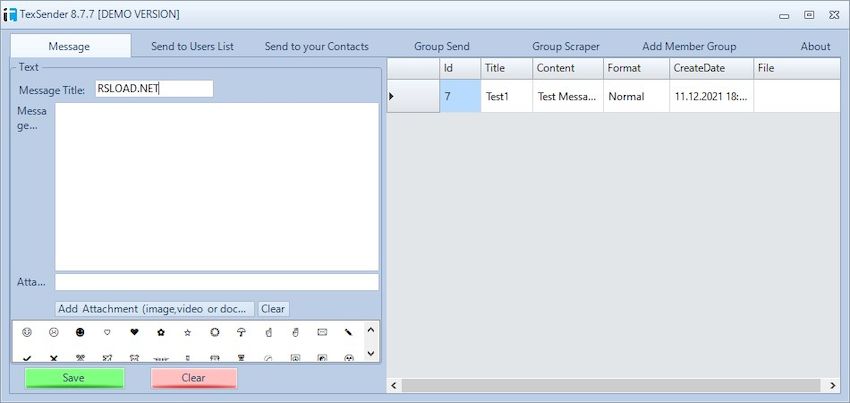The width and height of the screenshot is (850, 403).
Task: Select the 11.12.2021 CreateDate cell
Action: (x=711, y=97)
